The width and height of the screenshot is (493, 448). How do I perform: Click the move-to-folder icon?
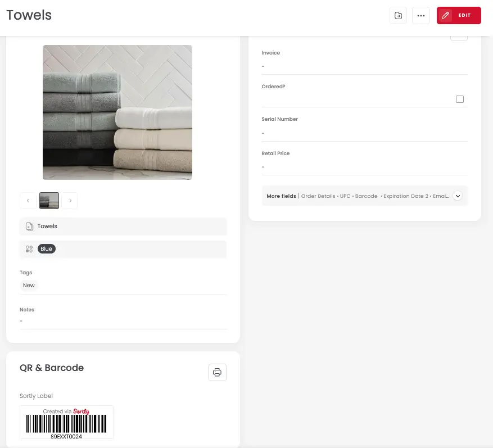pos(398,16)
